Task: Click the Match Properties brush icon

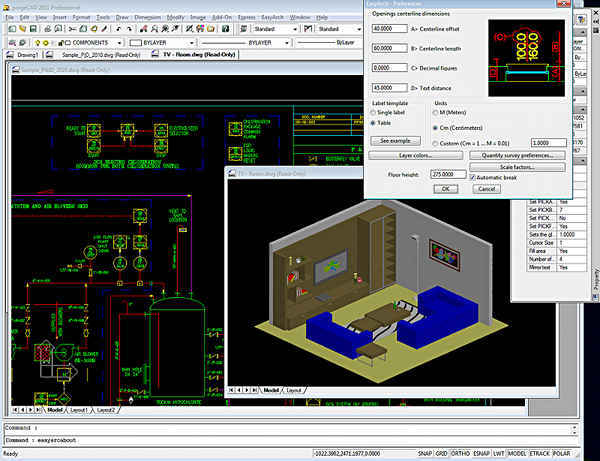Action: [x=104, y=29]
